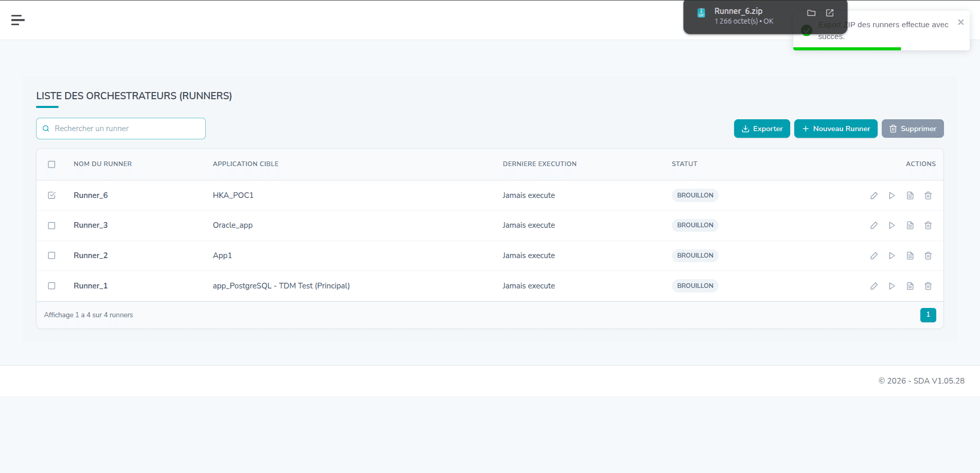Execute Runner_1 with the play icon
Image resolution: width=980 pixels, height=473 pixels.
[892, 286]
